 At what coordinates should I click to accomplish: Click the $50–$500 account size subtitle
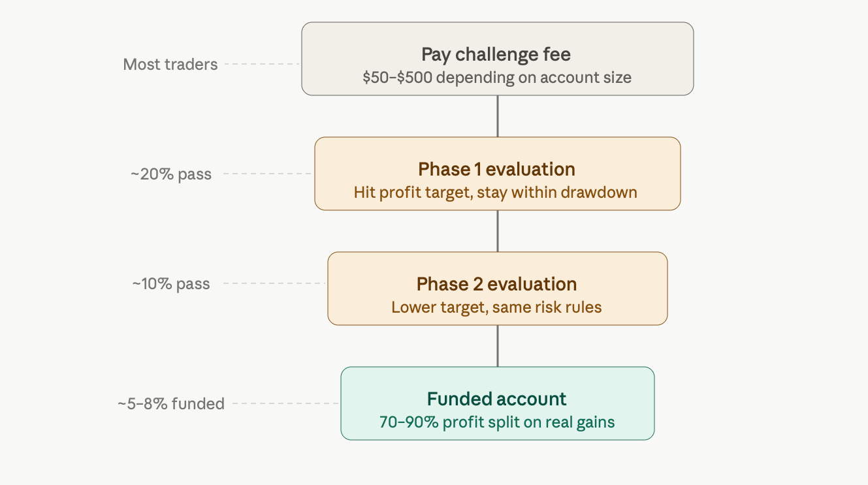[x=497, y=78]
